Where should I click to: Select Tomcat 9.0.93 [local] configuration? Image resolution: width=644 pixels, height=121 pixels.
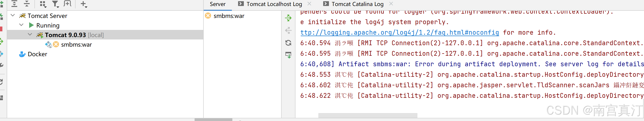(x=74, y=35)
